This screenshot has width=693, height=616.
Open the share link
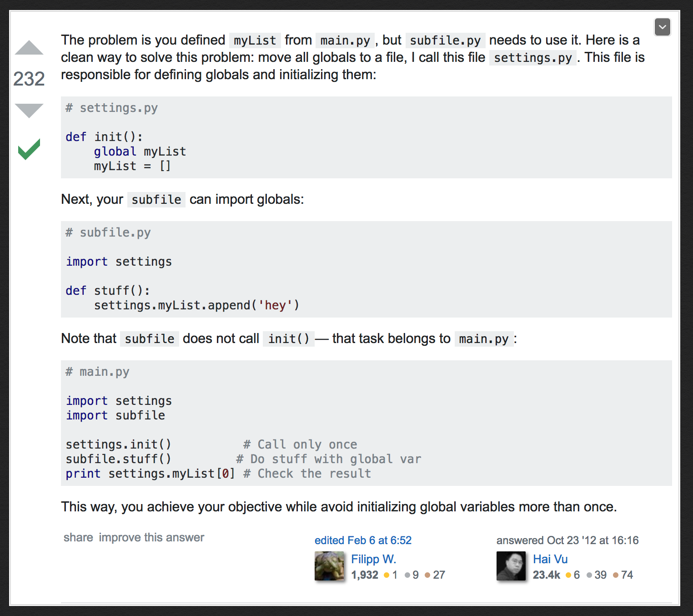(78, 537)
